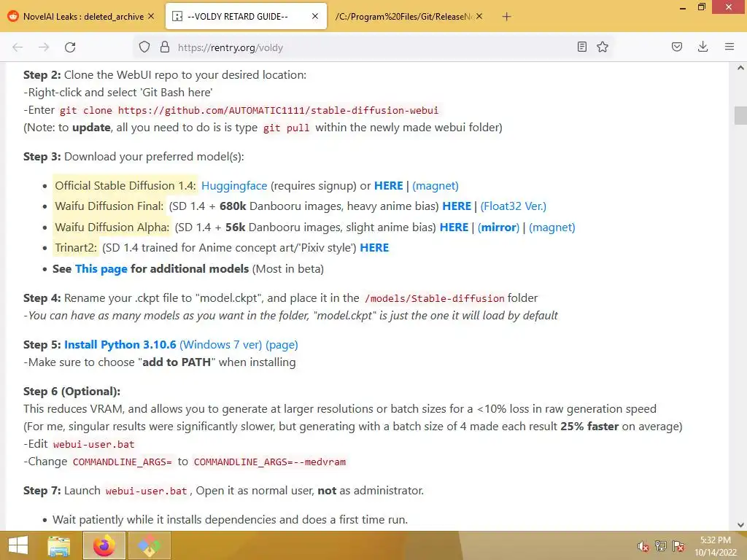Open the Windows 7 ver link
The width and height of the screenshot is (747, 560).
coord(220,344)
